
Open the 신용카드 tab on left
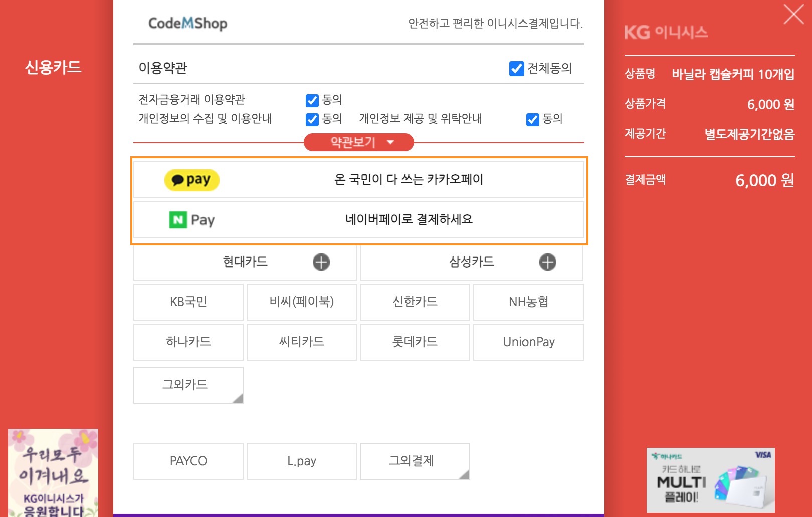53,67
